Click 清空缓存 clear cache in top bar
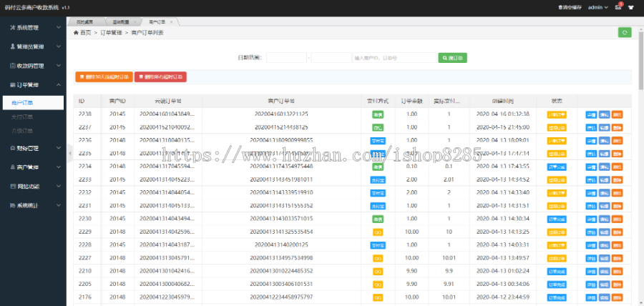 click(x=570, y=7)
